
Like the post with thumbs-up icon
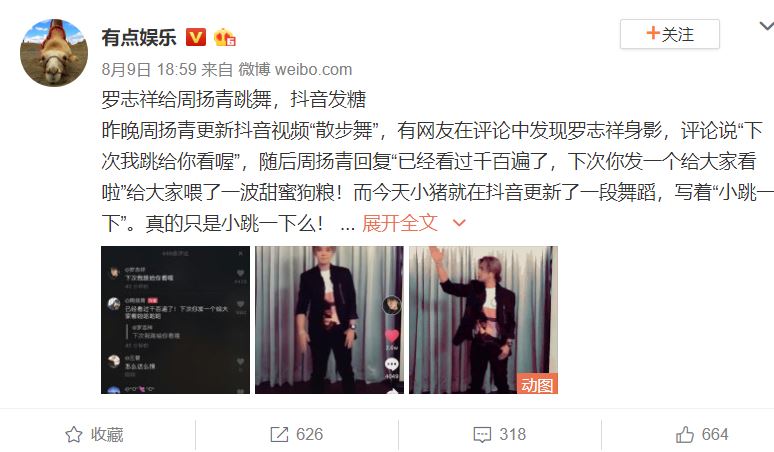click(685, 435)
